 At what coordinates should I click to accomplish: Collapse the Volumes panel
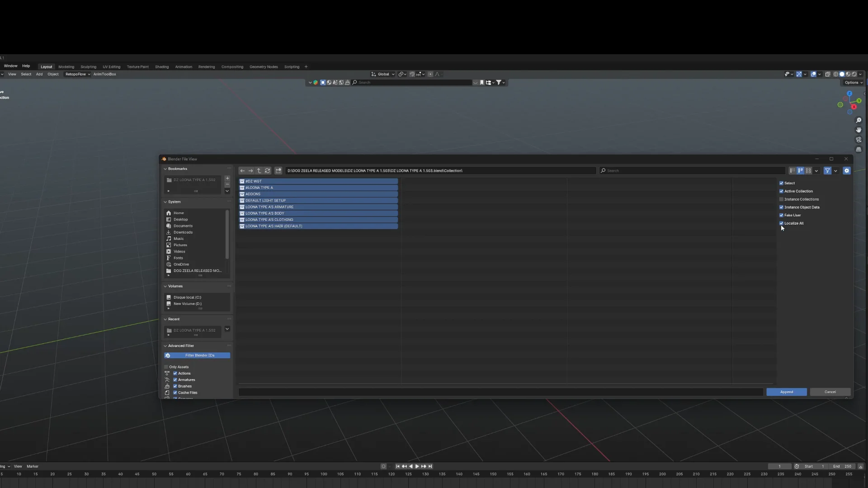pyautogui.click(x=165, y=286)
